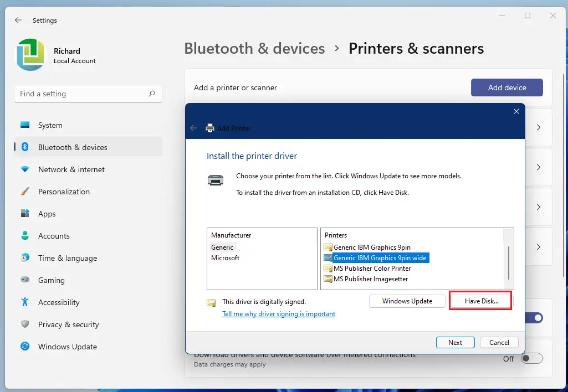This screenshot has height=392, width=568.
Task: Open Accounts settings page
Action: (88, 236)
